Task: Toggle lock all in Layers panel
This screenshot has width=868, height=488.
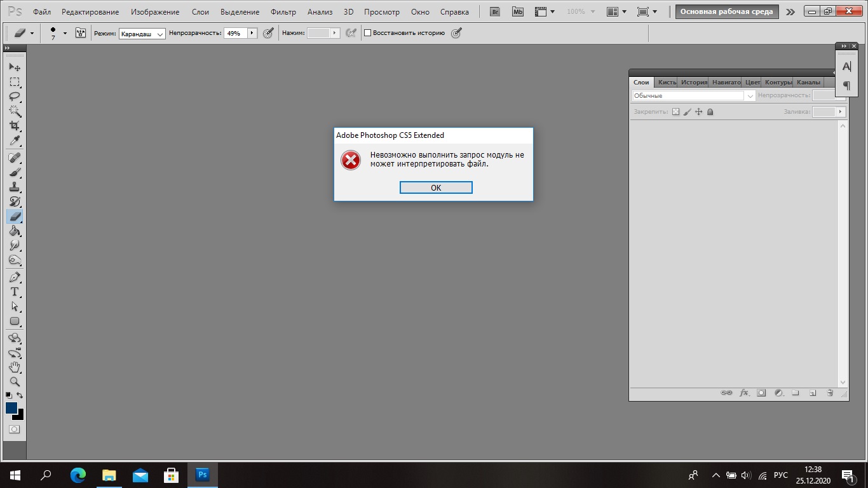Action: point(710,112)
